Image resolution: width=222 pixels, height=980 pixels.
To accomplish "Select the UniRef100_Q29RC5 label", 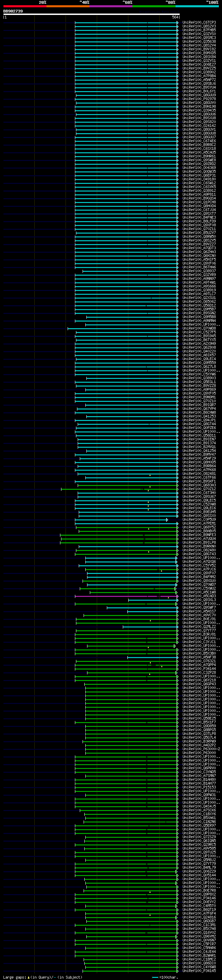I will [x=199, y=844].
